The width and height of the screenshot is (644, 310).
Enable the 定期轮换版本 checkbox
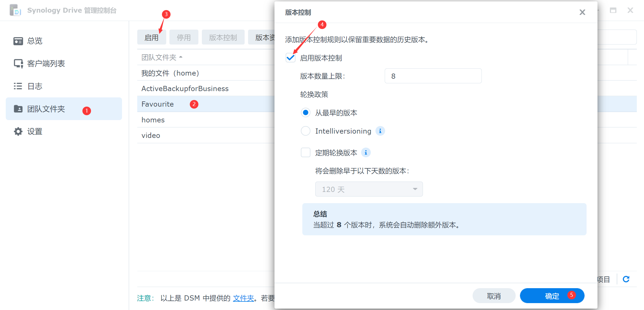pyautogui.click(x=305, y=153)
